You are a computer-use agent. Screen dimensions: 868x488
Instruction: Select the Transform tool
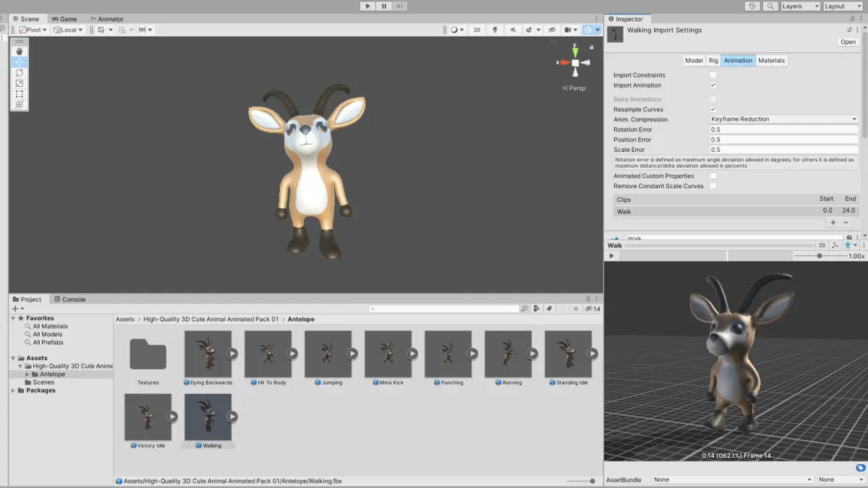pyautogui.click(x=20, y=105)
